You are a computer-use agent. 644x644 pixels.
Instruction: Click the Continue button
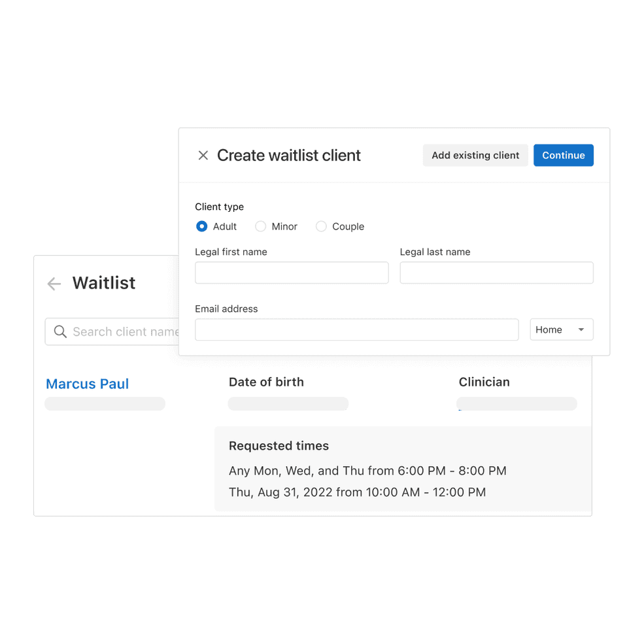coord(563,155)
